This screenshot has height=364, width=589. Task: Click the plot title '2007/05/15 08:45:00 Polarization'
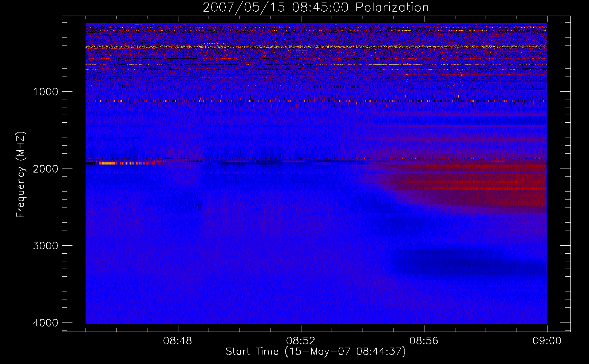[316, 7]
